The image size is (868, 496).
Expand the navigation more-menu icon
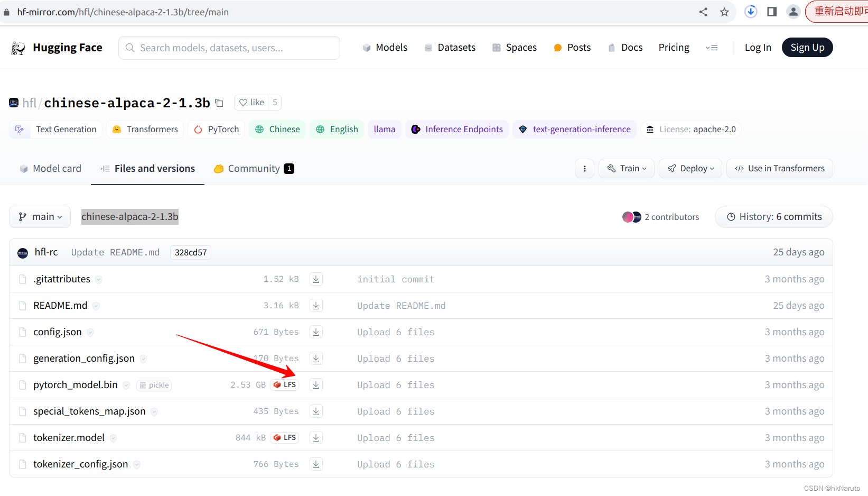pos(712,48)
